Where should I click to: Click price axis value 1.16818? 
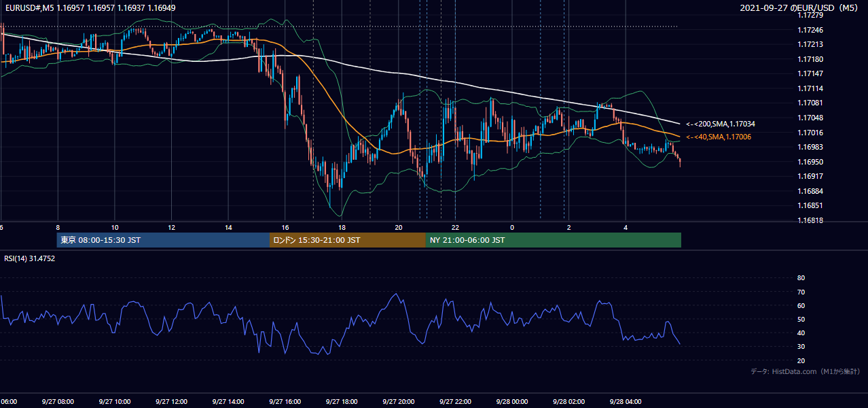810,220
